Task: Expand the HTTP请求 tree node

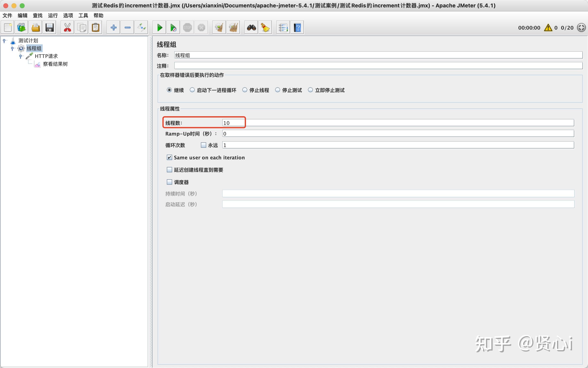Action: (x=21, y=56)
